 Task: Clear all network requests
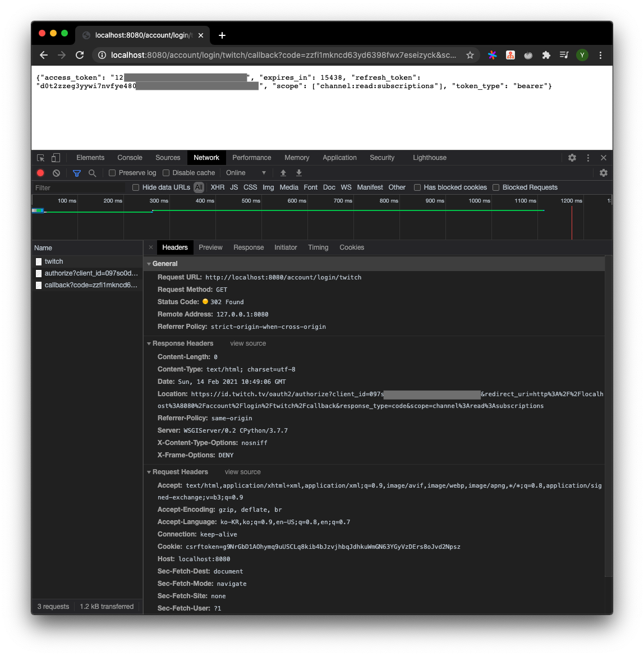pyautogui.click(x=56, y=173)
